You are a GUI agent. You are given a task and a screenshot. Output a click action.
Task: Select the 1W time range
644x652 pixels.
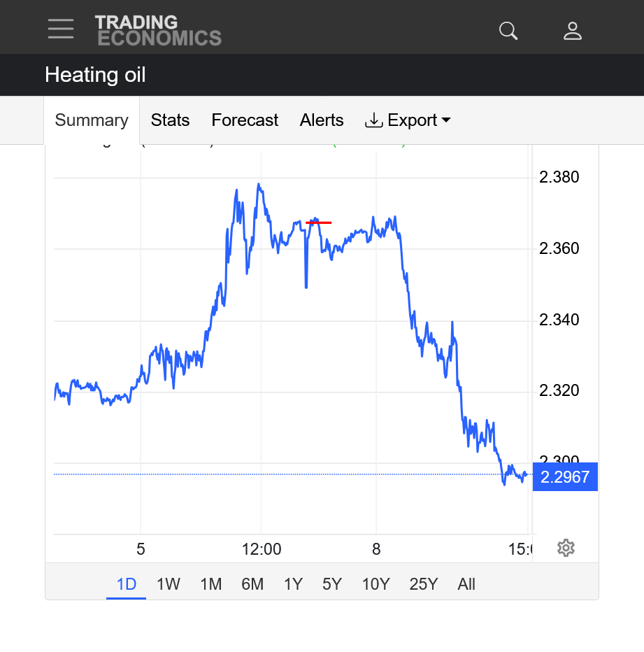169,584
